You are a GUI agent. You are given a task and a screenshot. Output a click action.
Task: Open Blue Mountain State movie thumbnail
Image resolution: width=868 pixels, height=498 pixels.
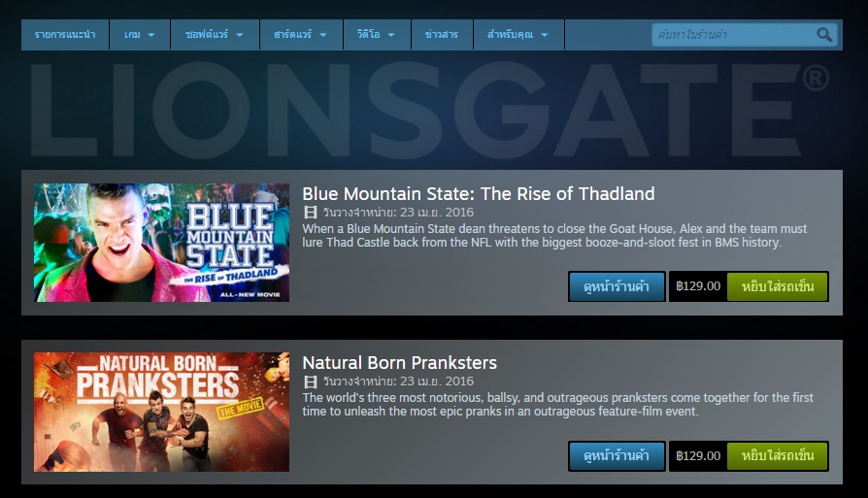[x=161, y=243]
